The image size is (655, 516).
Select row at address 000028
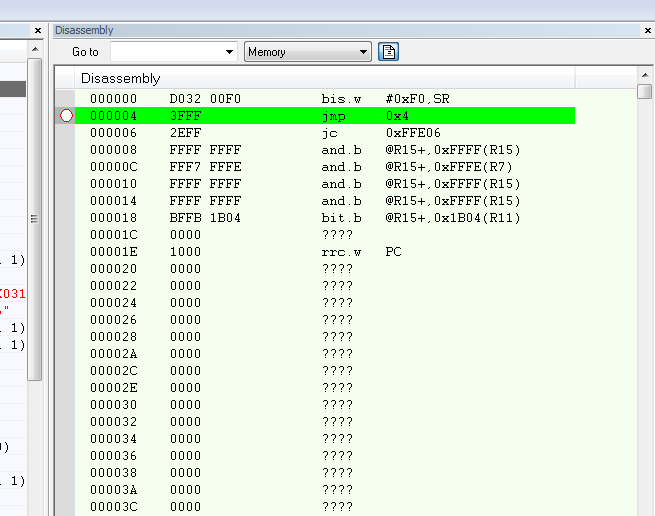click(325, 337)
